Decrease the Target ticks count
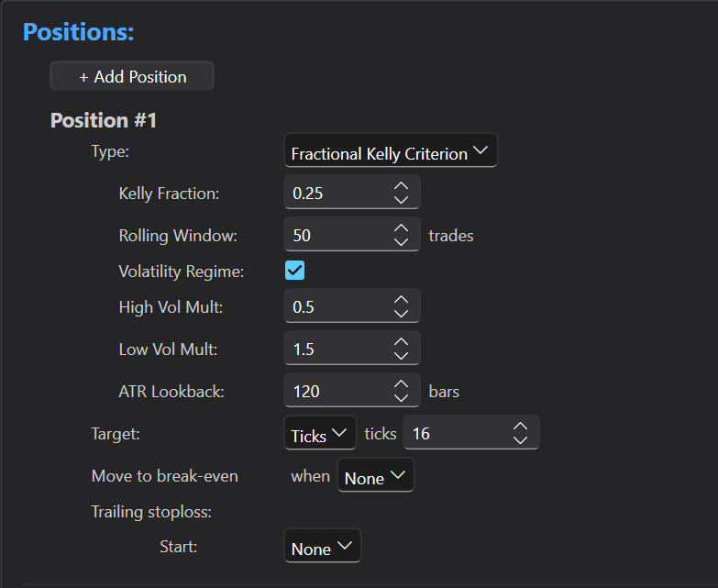 pos(520,440)
